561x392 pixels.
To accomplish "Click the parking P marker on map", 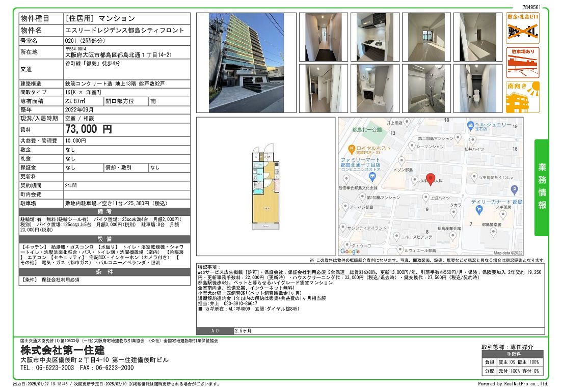I will (514, 190).
